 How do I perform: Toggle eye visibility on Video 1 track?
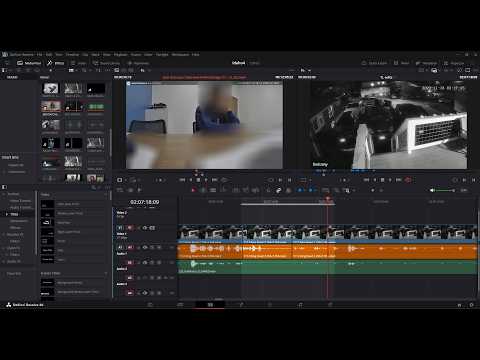(145, 228)
